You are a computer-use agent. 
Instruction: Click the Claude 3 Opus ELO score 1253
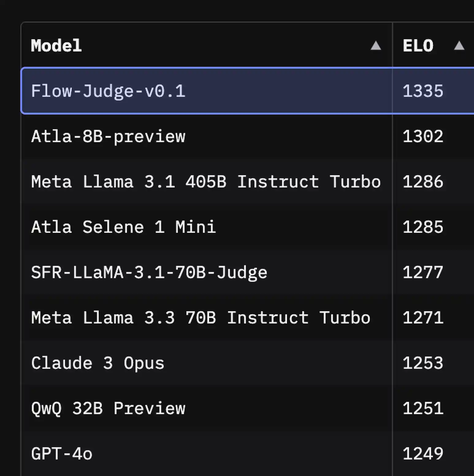(423, 363)
